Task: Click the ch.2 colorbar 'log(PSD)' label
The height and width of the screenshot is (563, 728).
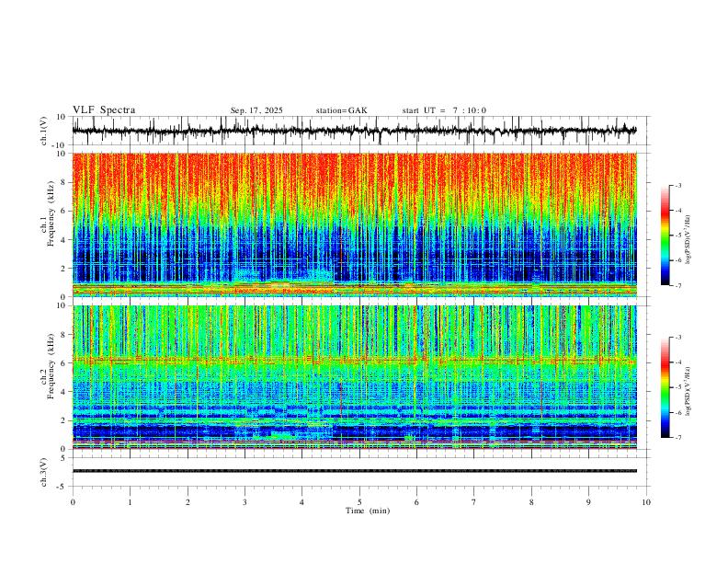Action: [688, 392]
